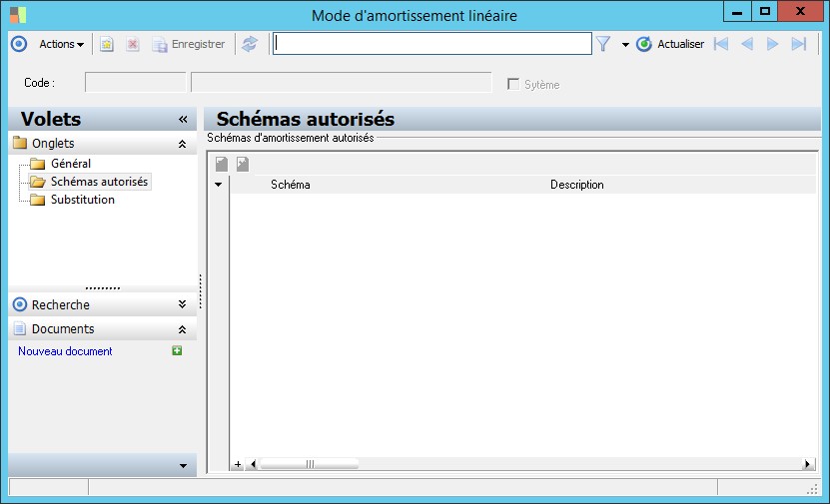Open the grid row selector dropdown arrow
Screen dimensions: 830x504
218,185
